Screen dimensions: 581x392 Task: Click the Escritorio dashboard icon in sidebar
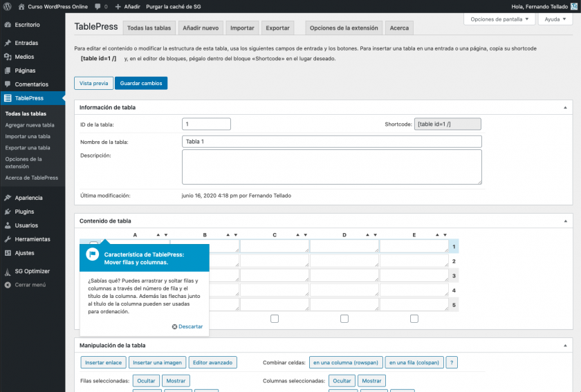coord(8,25)
